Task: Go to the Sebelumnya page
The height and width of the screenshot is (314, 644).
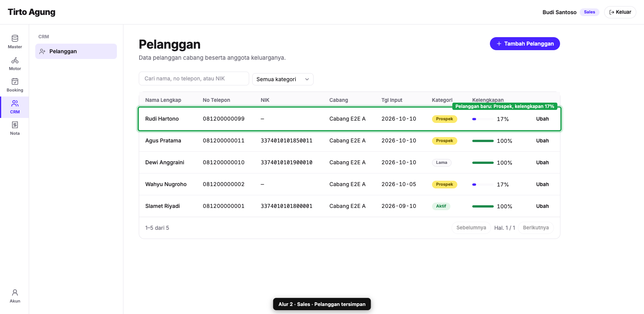Action: click(x=471, y=227)
